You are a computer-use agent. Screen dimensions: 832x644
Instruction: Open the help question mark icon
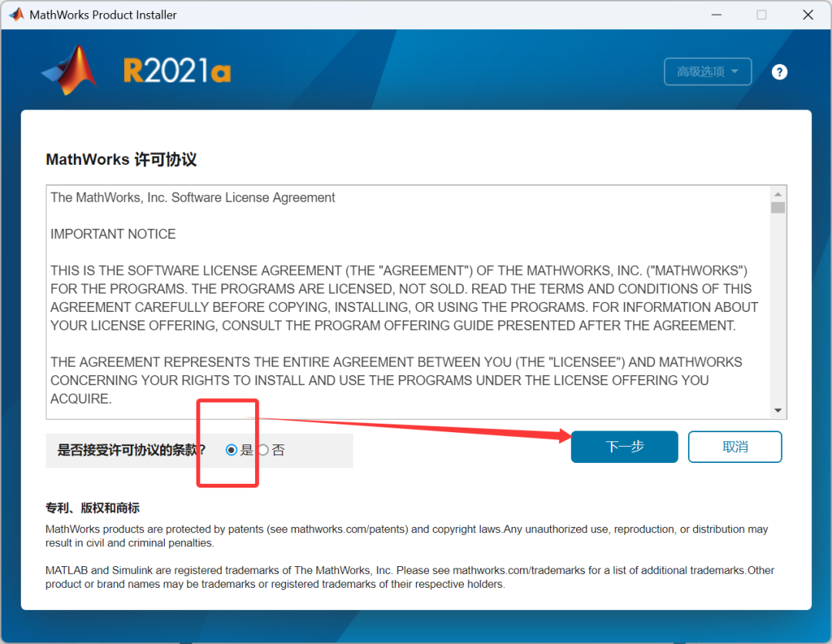(x=779, y=72)
